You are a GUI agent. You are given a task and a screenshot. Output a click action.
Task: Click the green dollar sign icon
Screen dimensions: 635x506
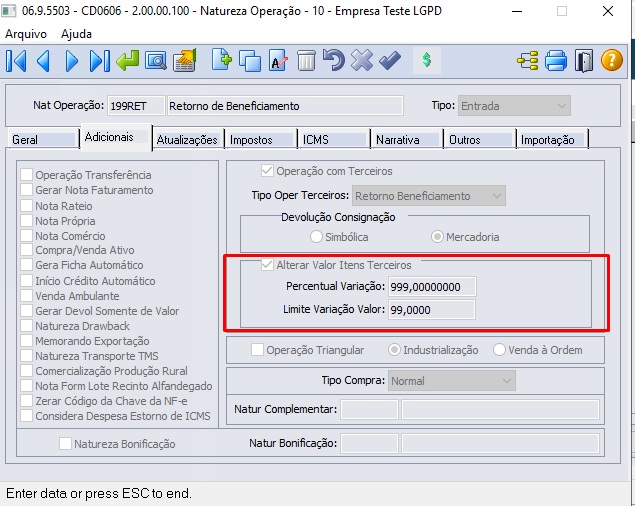[426, 61]
